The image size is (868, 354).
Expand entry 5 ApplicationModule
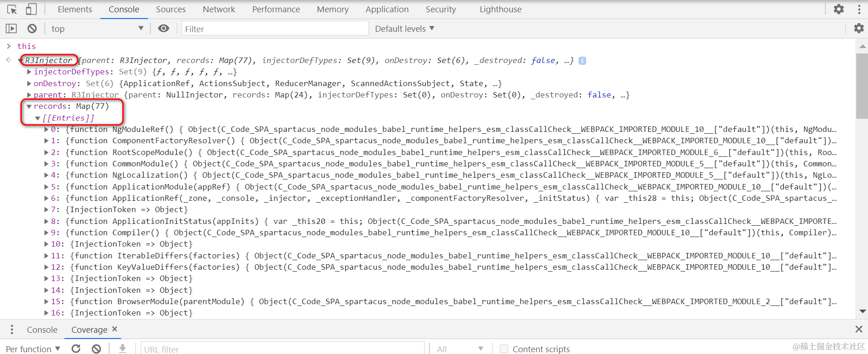(46, 187)
